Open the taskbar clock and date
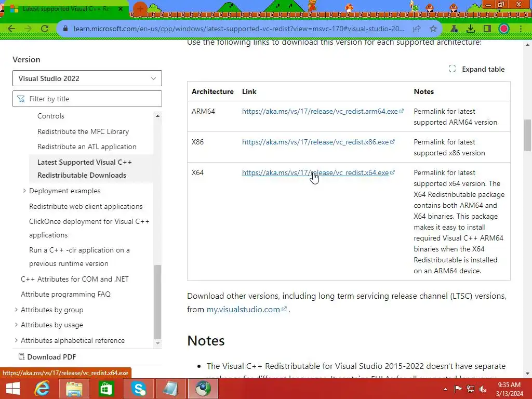 (x=509, y=389)
